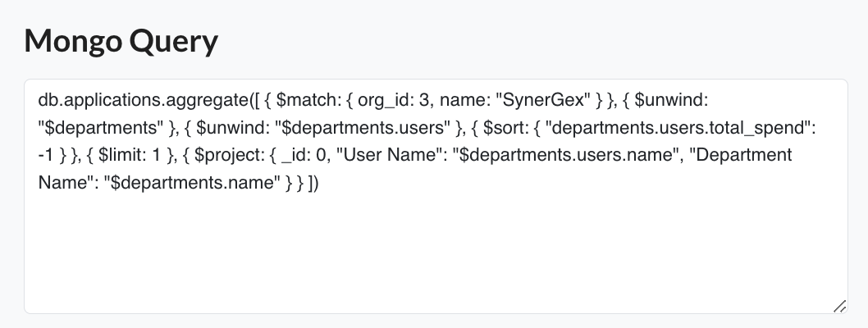Click "$departments.users.name" value
This screenshot has height=328, width=868.
click(568, 155)
